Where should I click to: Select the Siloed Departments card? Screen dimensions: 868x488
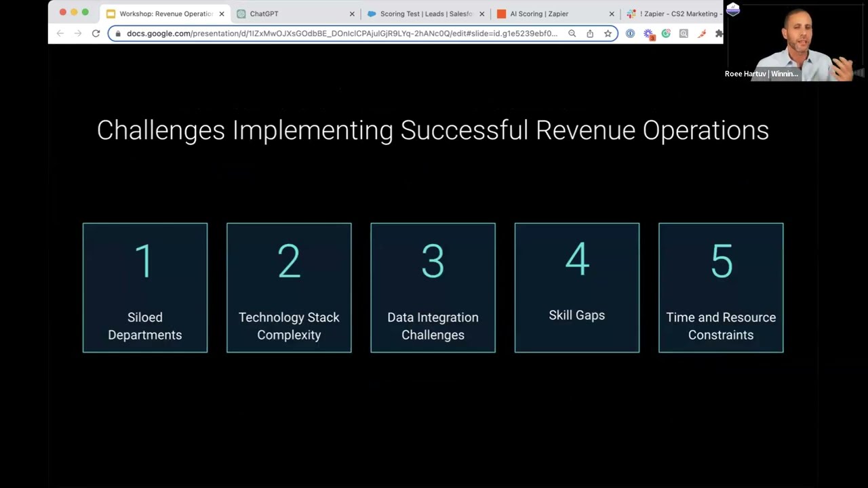[x=145, y=287]
